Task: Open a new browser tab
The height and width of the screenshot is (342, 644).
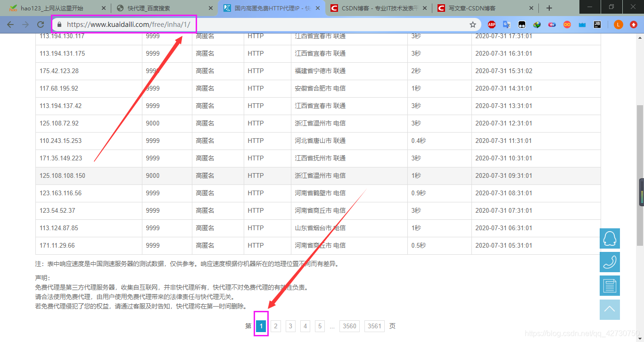Action: click(x=549, y=8)
